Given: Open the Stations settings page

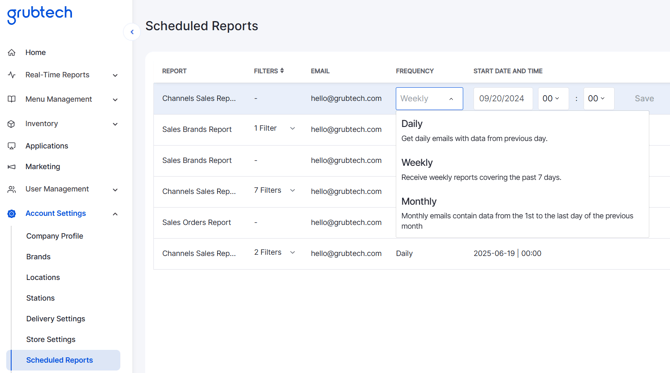Looking at the screenshot, I should click(41, 298).
